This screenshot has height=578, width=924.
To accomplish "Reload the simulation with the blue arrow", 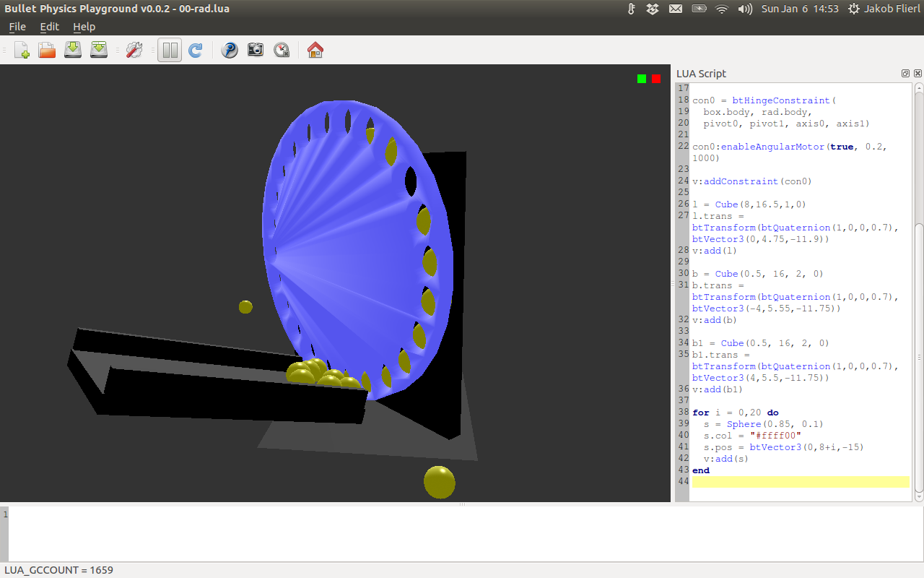I will point(195,50).
